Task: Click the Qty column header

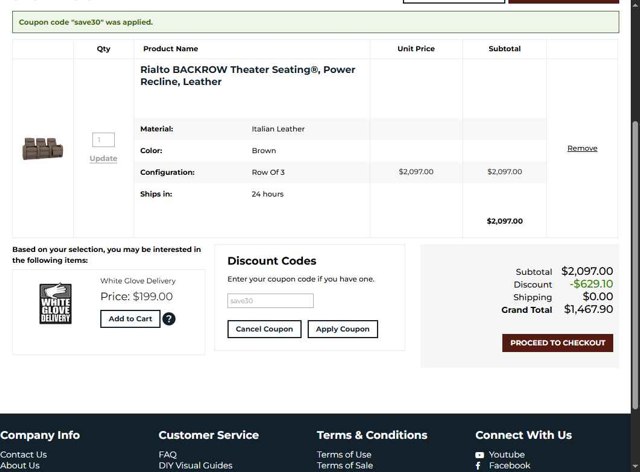Action: pos(103,49)
